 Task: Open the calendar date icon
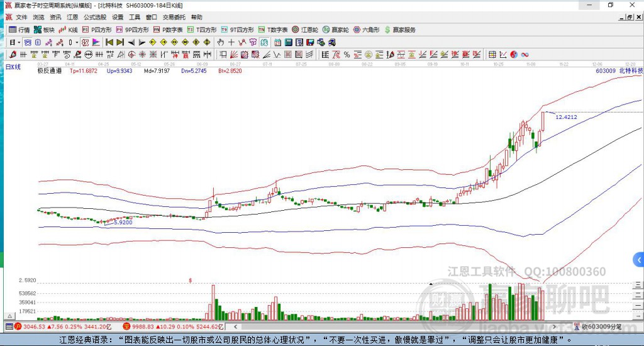coord(277,42)
